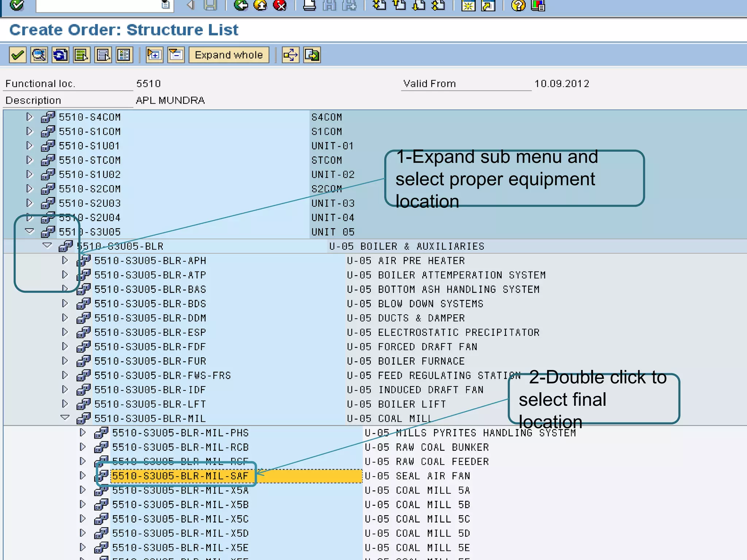Expand the 5510-S3U05-BLR-ESP node
747x560 pixels.
tap(65, 332)
